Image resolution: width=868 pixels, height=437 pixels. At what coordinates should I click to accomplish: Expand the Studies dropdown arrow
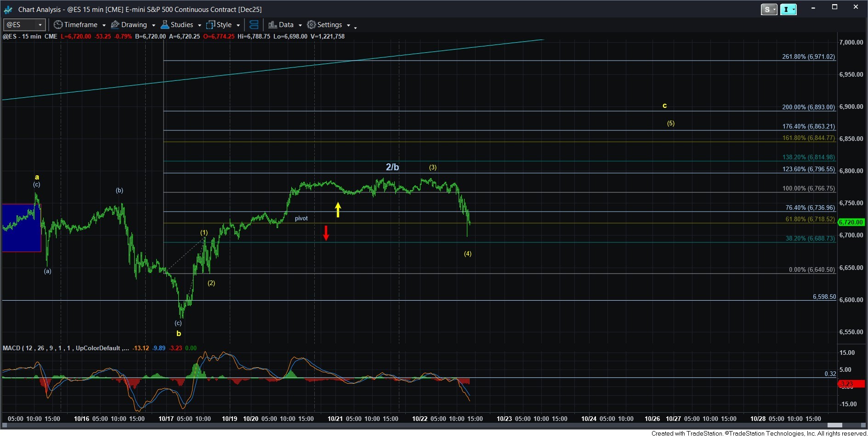pos(199,25)
